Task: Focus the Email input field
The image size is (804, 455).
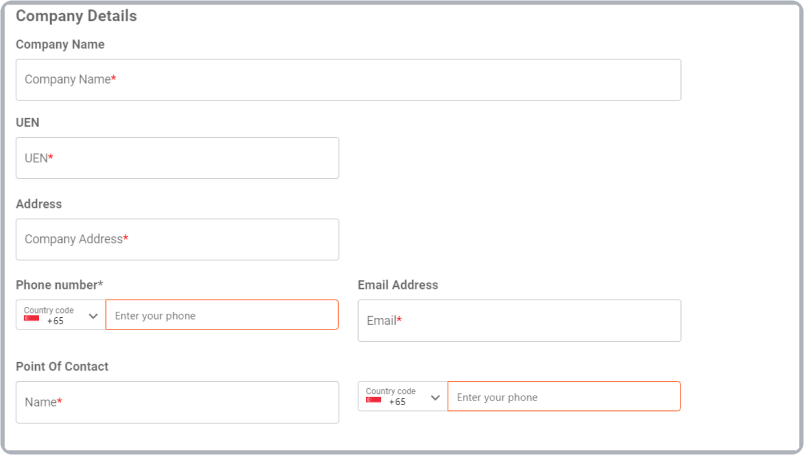Action: click(519, 321)
